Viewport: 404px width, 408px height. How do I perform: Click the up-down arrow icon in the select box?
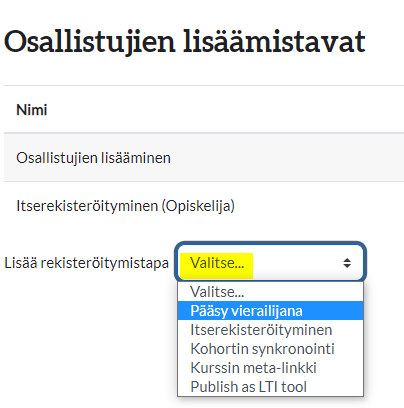[x=347, y=263]
